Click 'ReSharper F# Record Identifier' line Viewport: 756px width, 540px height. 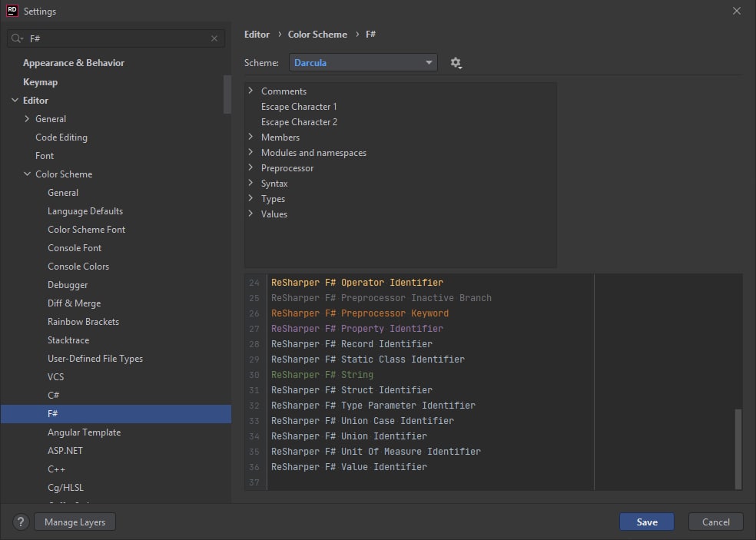coord(351,344)
